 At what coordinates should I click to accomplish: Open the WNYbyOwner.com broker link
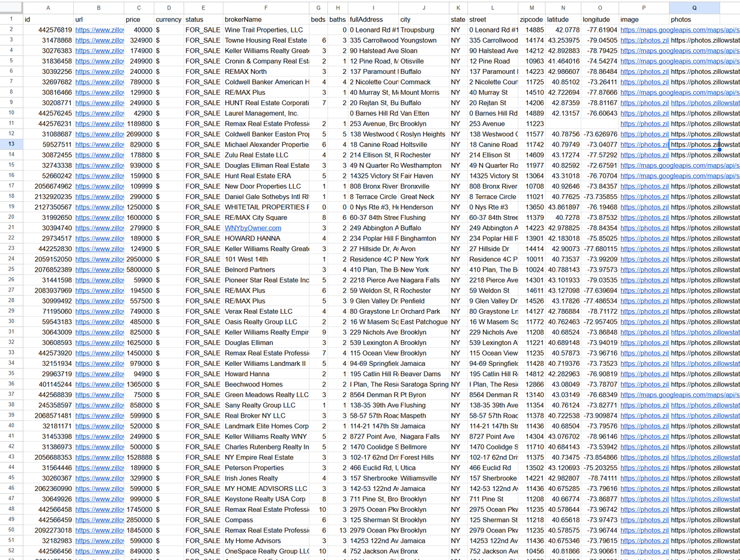click(253, 228)
